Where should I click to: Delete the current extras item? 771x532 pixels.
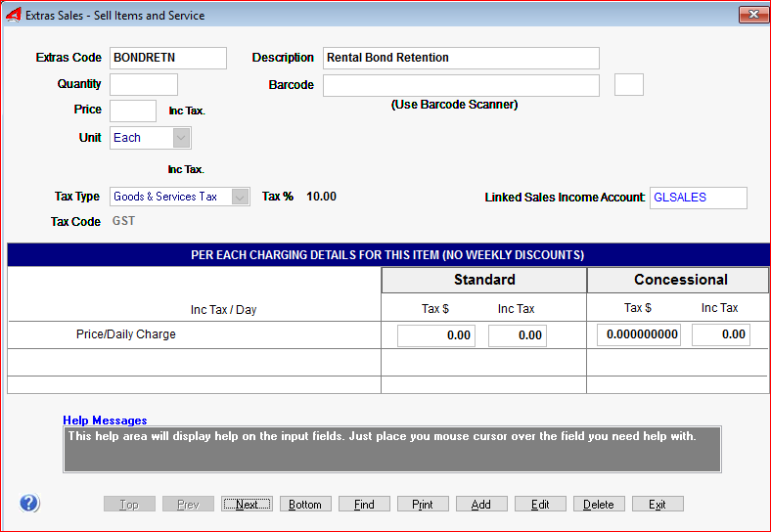point(599,504)
